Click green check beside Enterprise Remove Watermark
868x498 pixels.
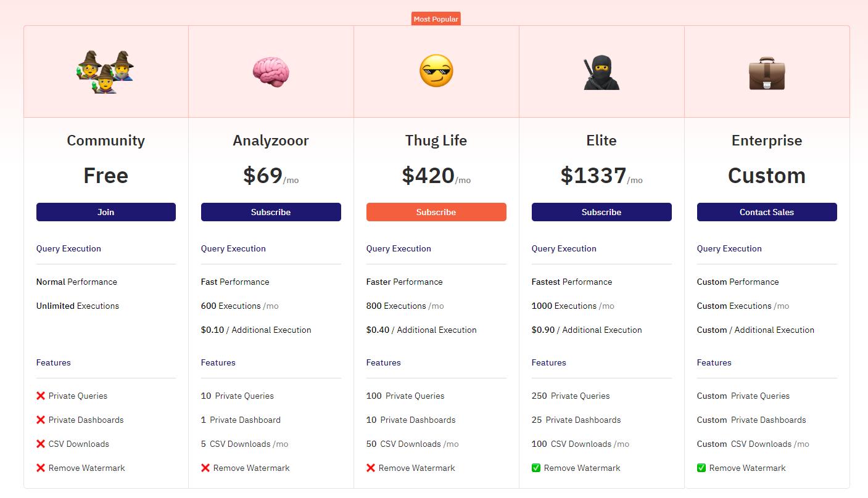tap(701, 468)
